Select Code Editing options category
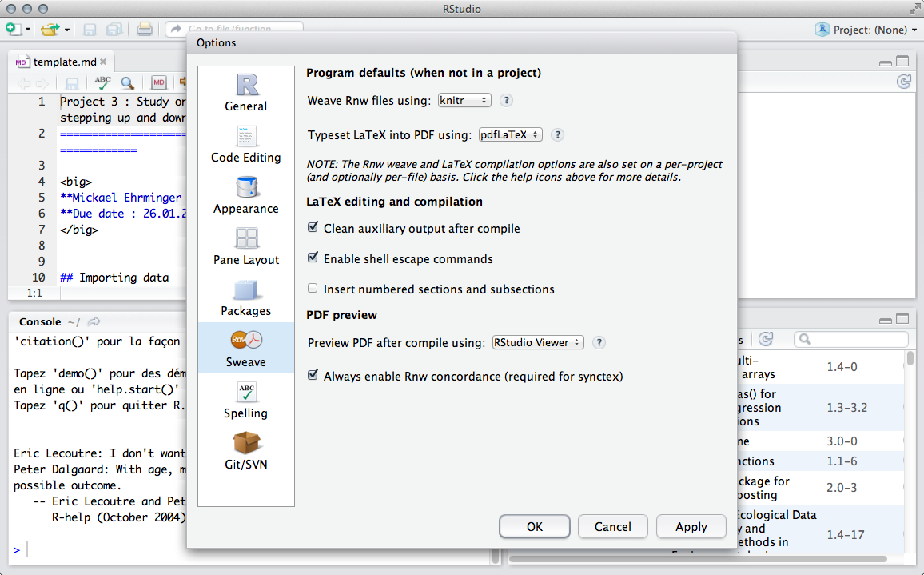Image resolution: width=924 pixels, height=575 pixels. tap(245, 144)
